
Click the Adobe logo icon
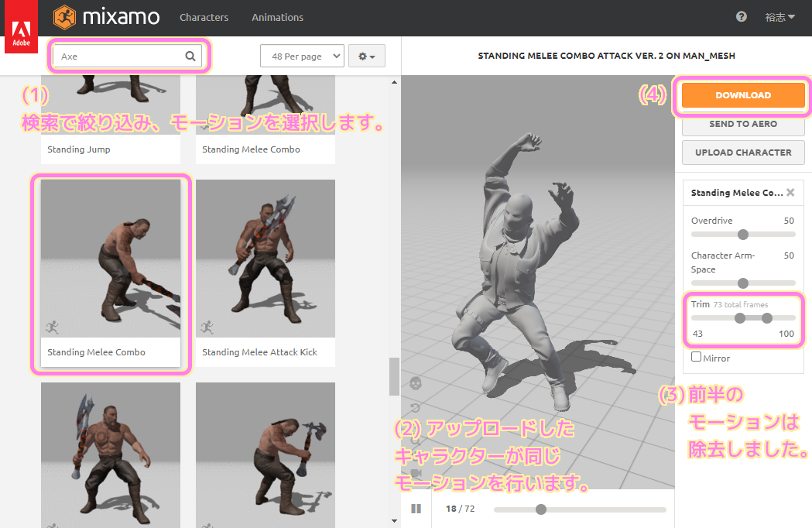(x=20, y=20)
